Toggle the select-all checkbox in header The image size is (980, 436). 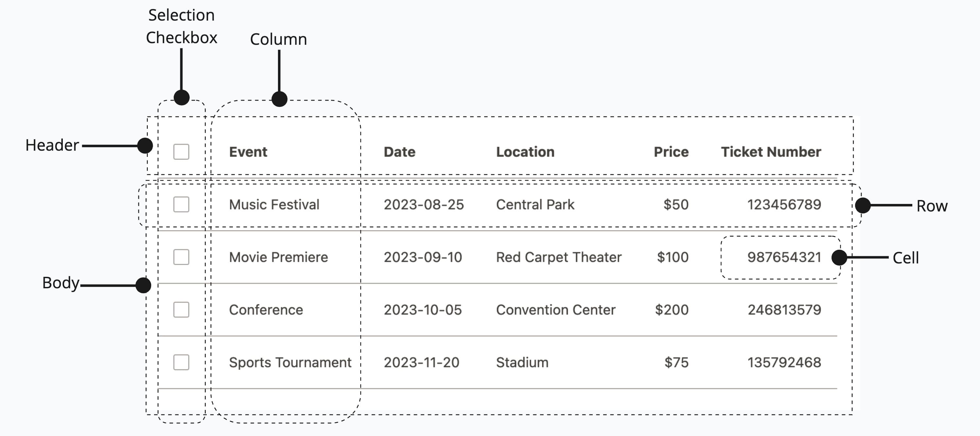(181, 152)
